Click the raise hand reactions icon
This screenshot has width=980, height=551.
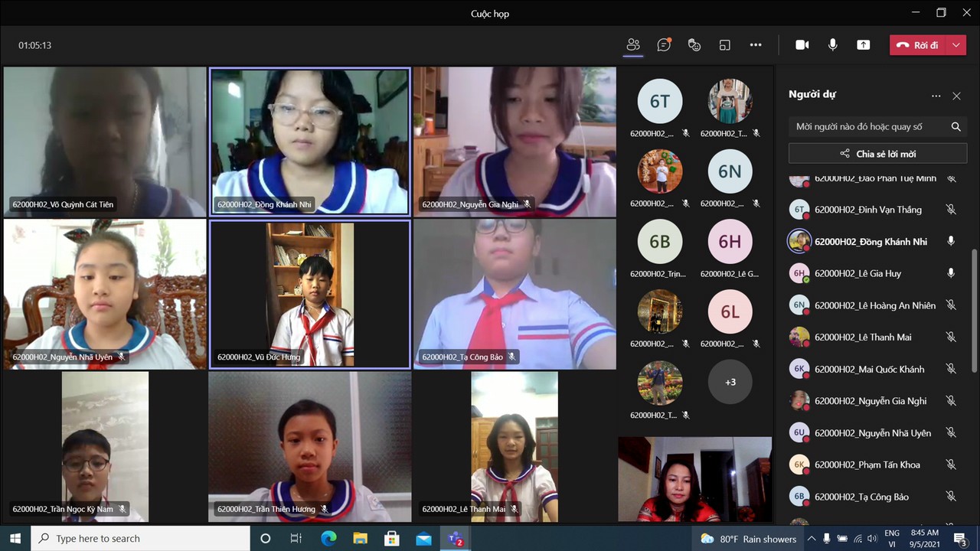pyautogui.click(x=694, y=45)
